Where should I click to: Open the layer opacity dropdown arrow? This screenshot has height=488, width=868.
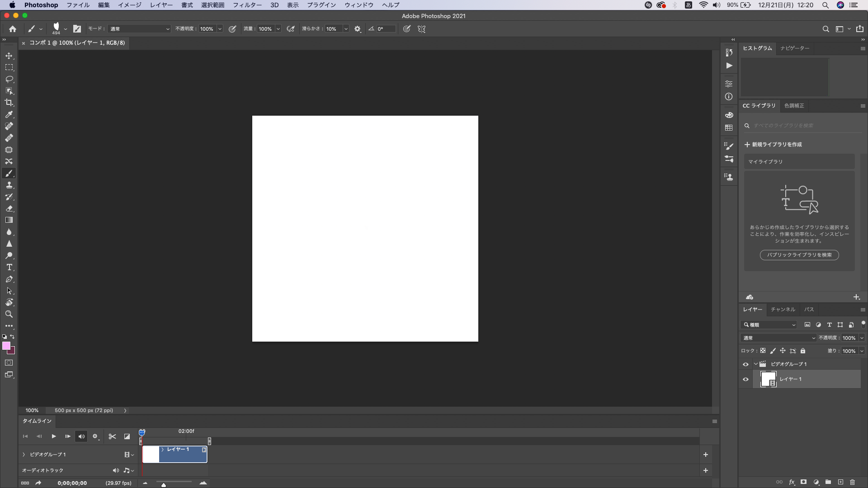click(862, 338)
